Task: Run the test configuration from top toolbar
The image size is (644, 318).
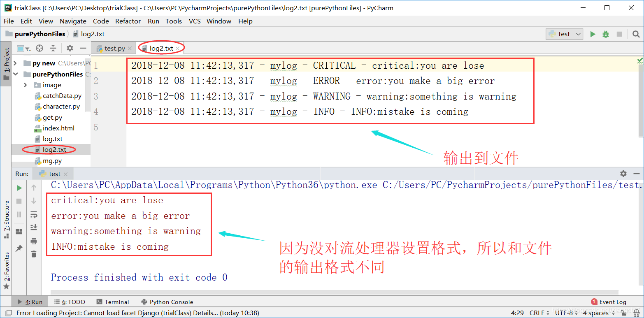Action: click(x=593, y=34)
